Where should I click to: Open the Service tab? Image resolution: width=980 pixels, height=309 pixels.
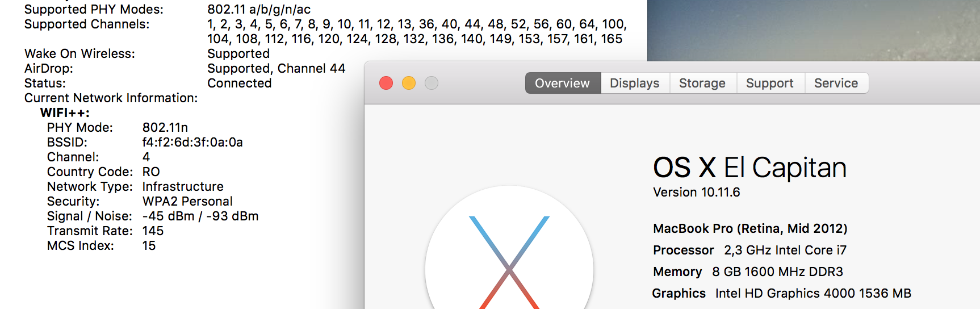(x=836, y=83)
